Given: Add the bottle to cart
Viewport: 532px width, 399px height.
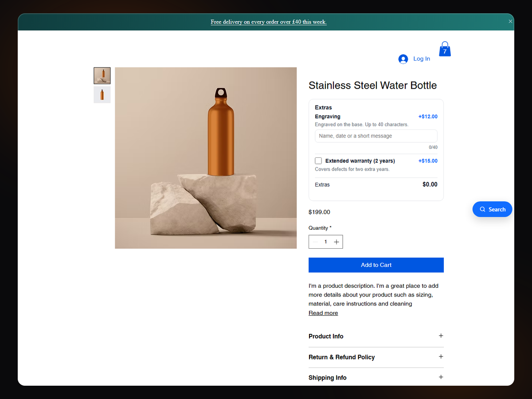Looking at the screenshot, I should [376, 265].
